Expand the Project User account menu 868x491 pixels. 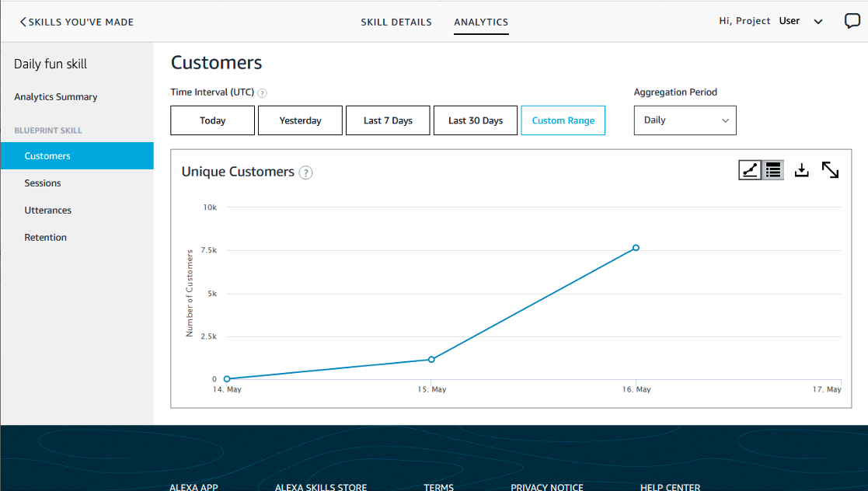[x=817, y=21]
